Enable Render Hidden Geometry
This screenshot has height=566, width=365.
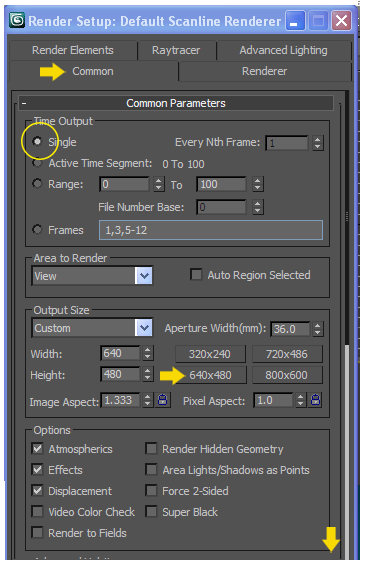point(151,448)
